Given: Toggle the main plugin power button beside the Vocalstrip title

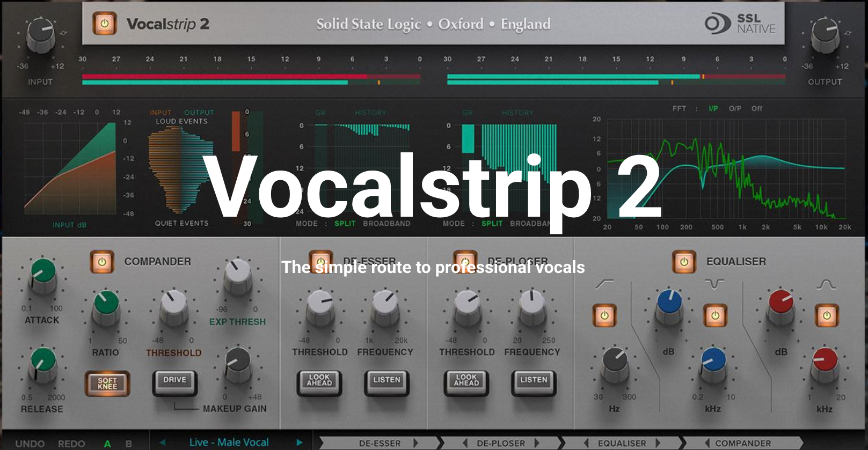Looking at the screenshot, I should point(104,24).
